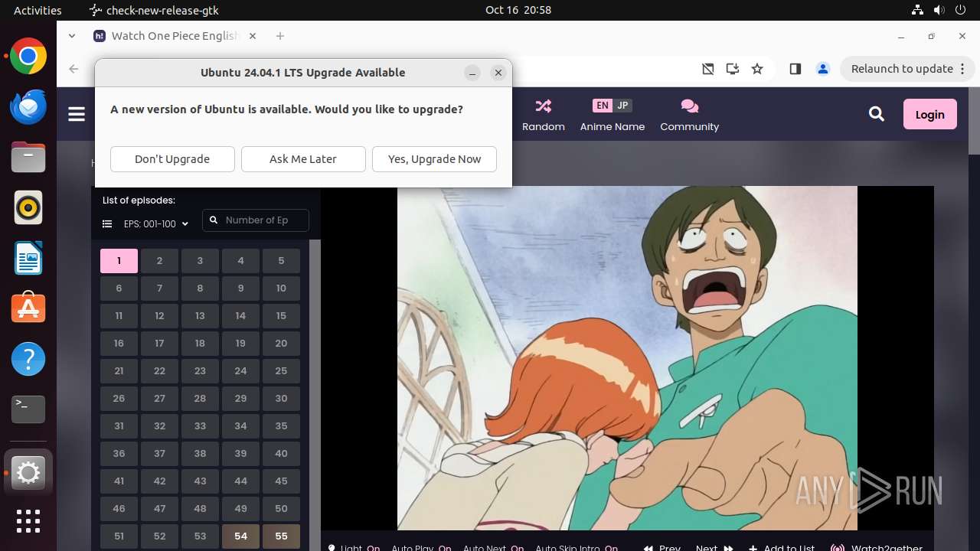Viewport: 980px width, 551px height.
Task: Open the Community chat icon
Action: tap(689, 106)
